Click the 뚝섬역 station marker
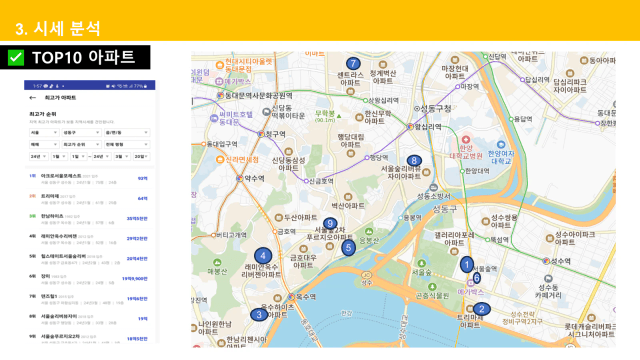640x360 pixels. pyautogui.click(x=487, y=240)
